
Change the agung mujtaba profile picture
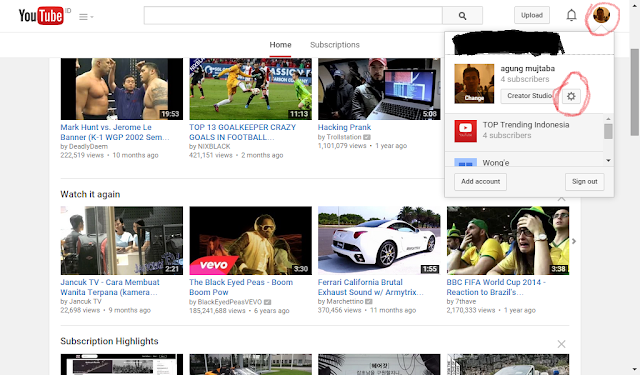click(474, 84)
